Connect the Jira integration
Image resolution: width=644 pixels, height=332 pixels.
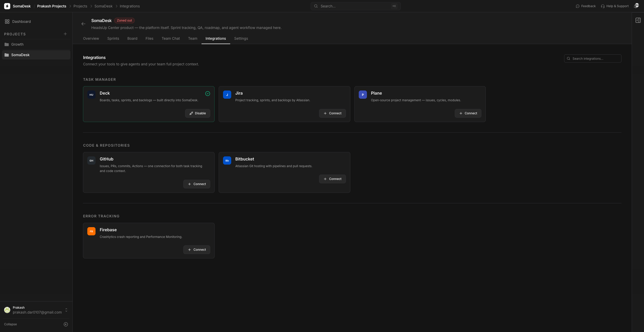point(332,113)
